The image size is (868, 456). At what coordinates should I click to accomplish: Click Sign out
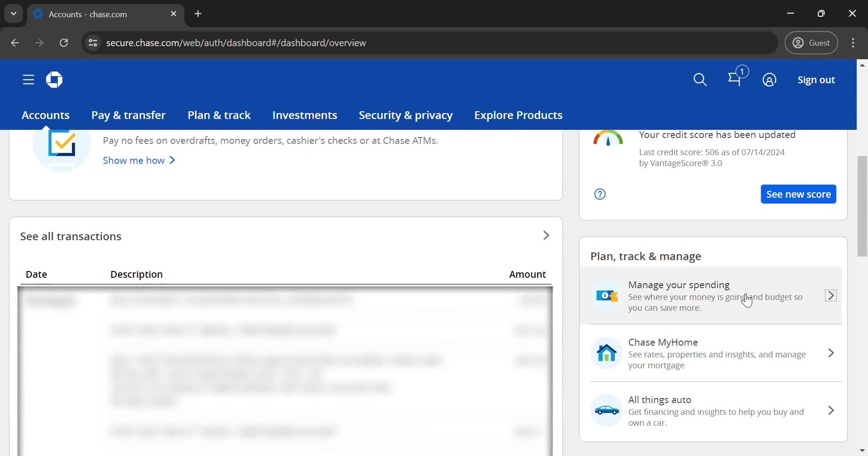pyautogui.click(x=816, y=80)
